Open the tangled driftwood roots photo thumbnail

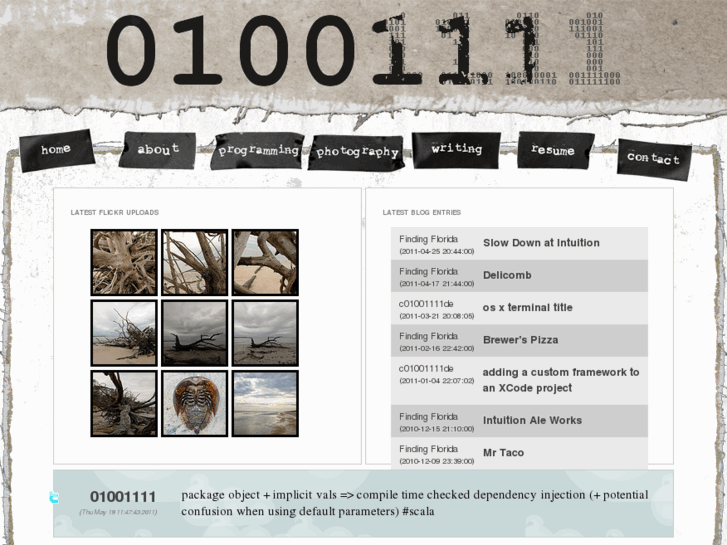(x=124, y=263)
